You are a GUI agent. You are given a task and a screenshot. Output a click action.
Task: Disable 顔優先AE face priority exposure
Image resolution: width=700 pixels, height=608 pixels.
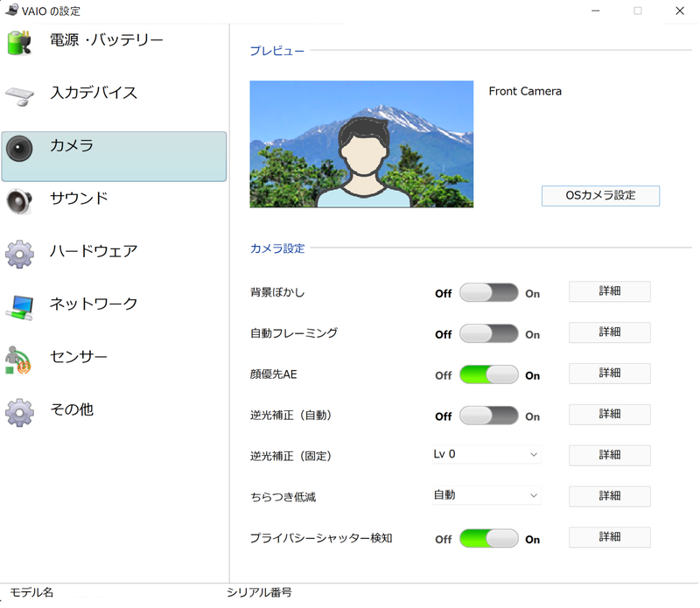point(487,374)
